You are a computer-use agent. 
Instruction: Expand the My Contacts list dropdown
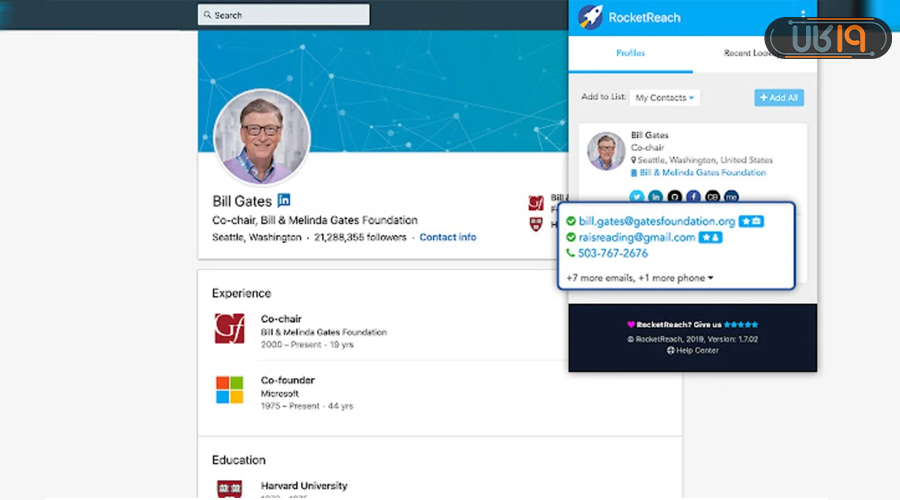665,97
